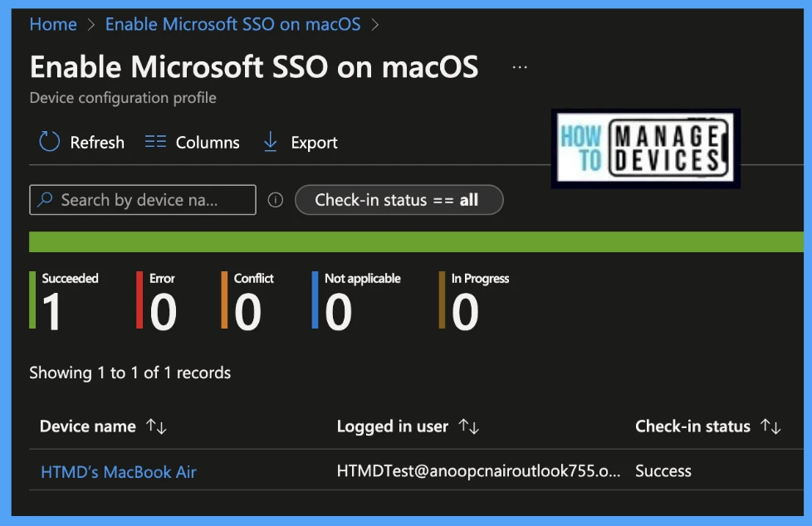812x526 pixels.
Task: Click the magnifier icon in search box
Action: [46, 199]
